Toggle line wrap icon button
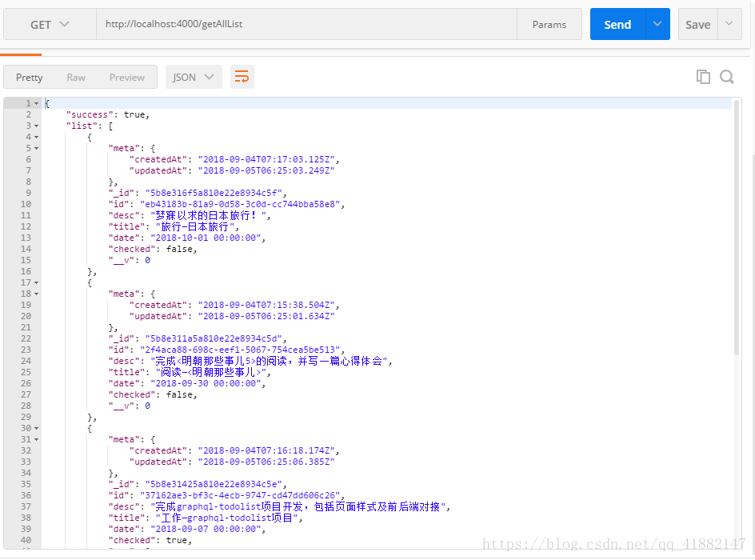755x560 pixels. click(x=242, y=77)
